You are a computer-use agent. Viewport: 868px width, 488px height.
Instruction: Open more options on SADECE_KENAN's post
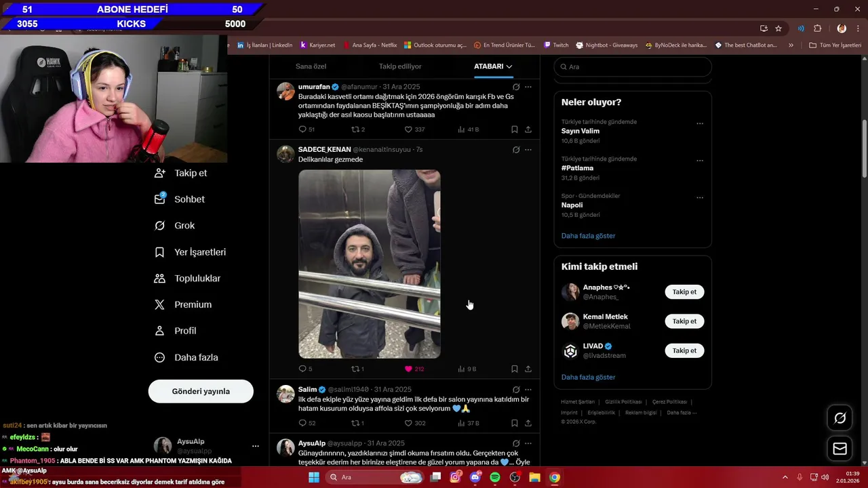(x=528, y=150)
